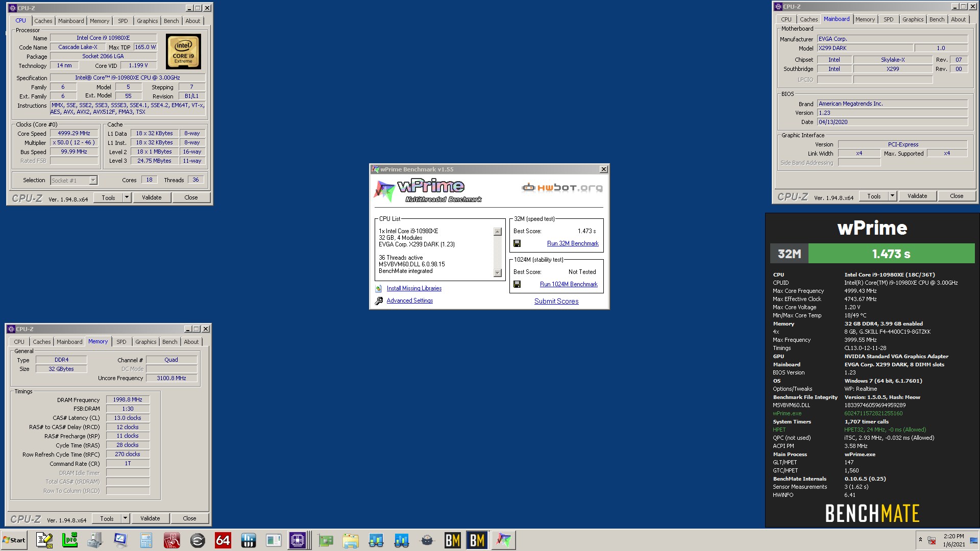Viewport: 980px width, 551px height.
Task: Open the green graphics card taskbar icon
Action: (x=325, y=540)
